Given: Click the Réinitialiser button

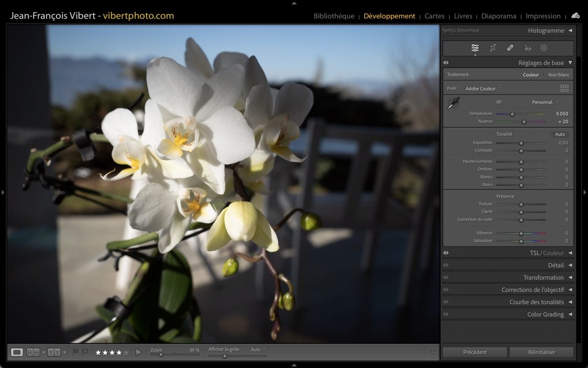Looking at the screenshot, I should click(541, 352).
